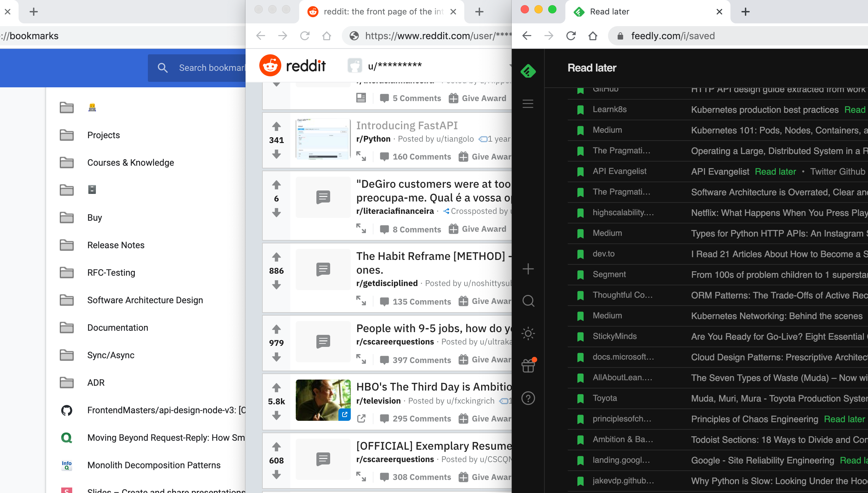Open new tab in reddit window
The height and width of the screenshot is (493, 868).
coord(479,12)
